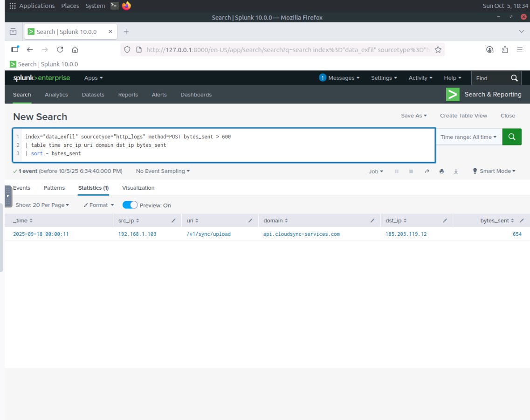Toggle Preview On switch
The image size is (530, 420).
(130, 205)
